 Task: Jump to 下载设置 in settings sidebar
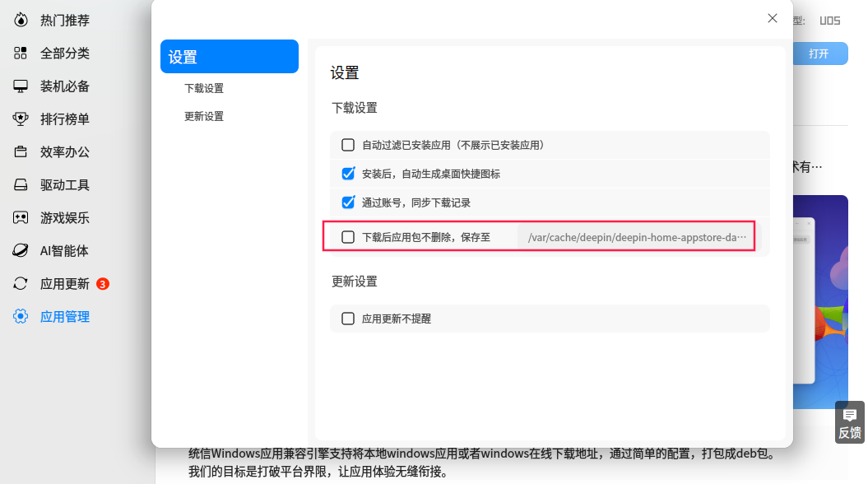[204, 89]
